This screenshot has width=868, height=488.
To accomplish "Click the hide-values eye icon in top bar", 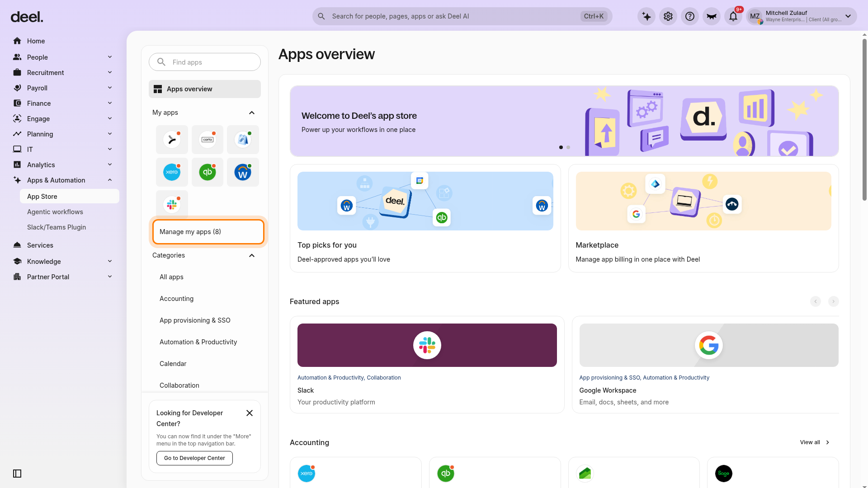I will pyautogui.click(x=712, y=16).
